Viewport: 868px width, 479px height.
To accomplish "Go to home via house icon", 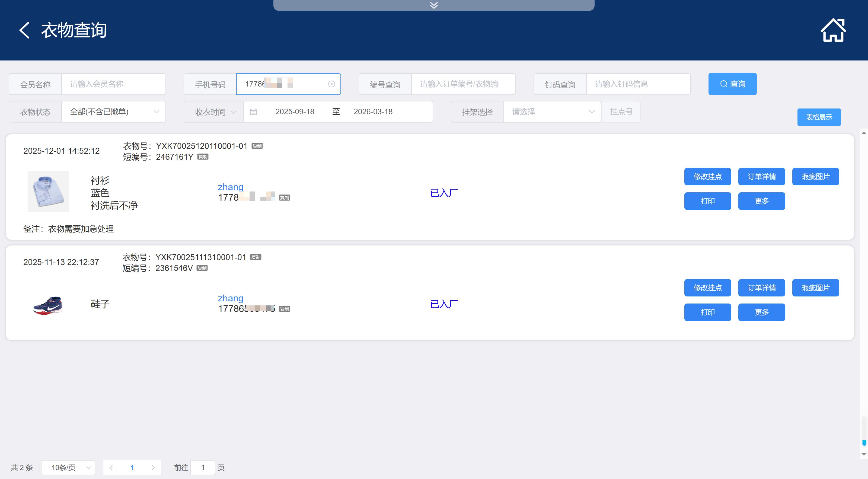I will [833, 30].
